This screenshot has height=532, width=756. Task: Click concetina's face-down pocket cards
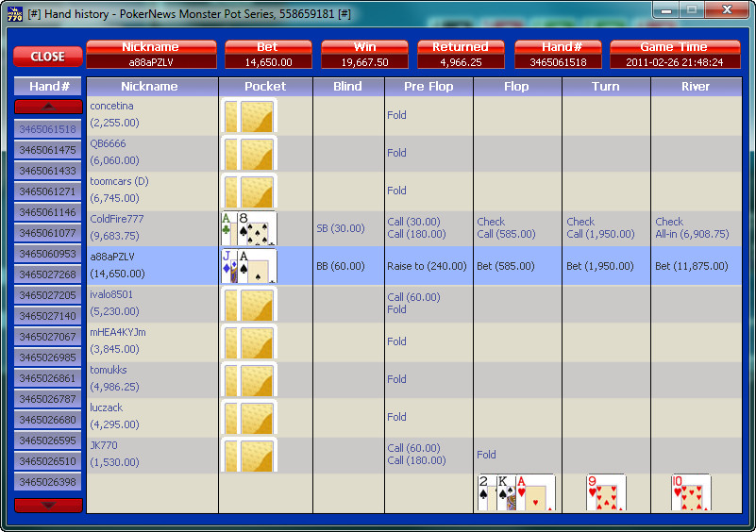pos(249,115)
